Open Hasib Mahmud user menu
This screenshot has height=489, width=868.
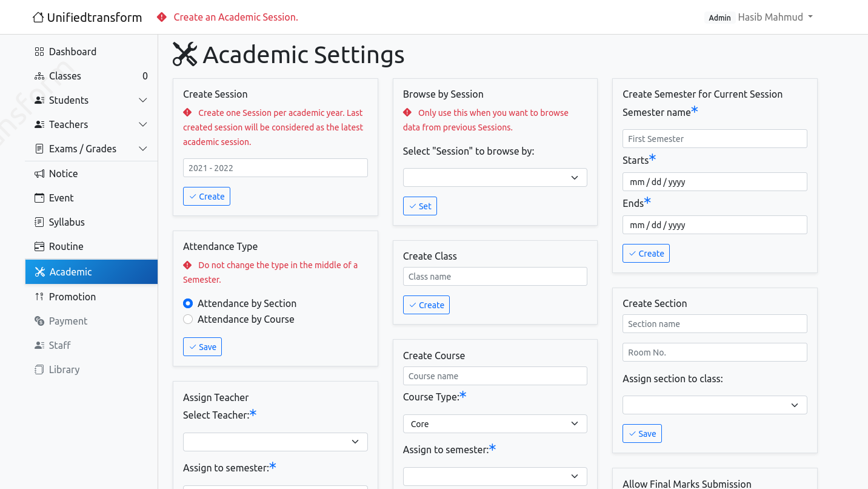click(x=775, y=17)
